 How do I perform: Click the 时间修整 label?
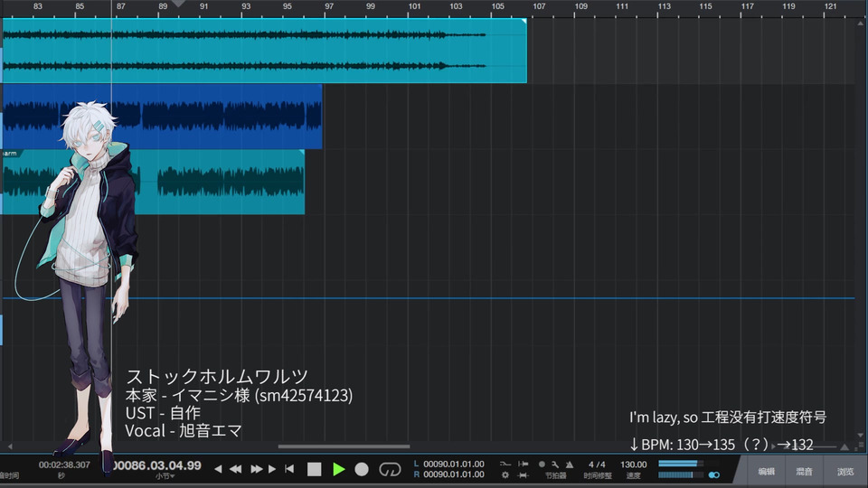pos(597,475)
